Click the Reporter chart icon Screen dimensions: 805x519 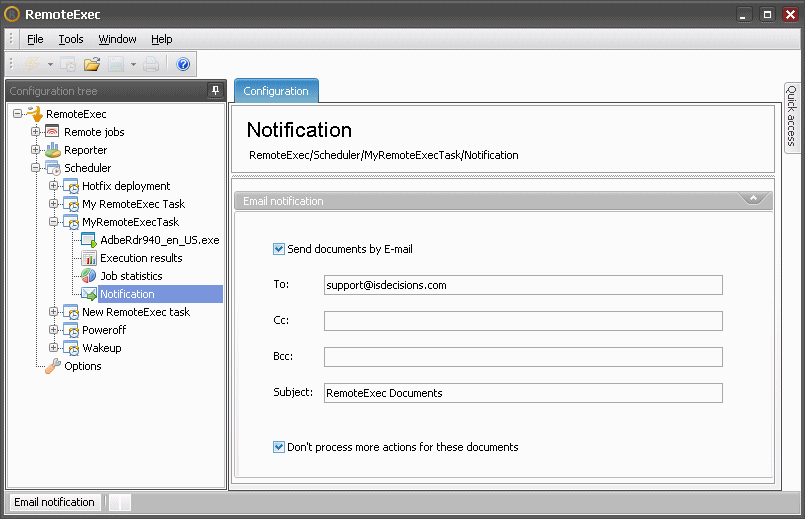52,149
